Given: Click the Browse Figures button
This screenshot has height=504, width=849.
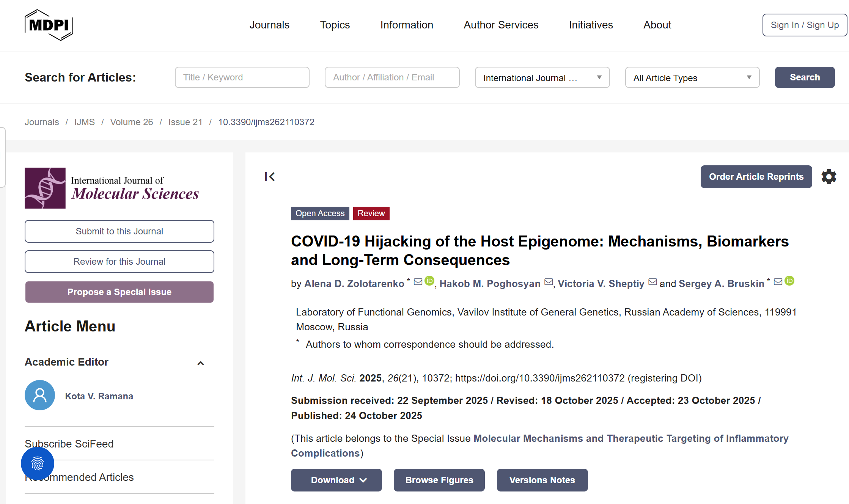Looking at the screenshot, I should click(x=439, y=480).
